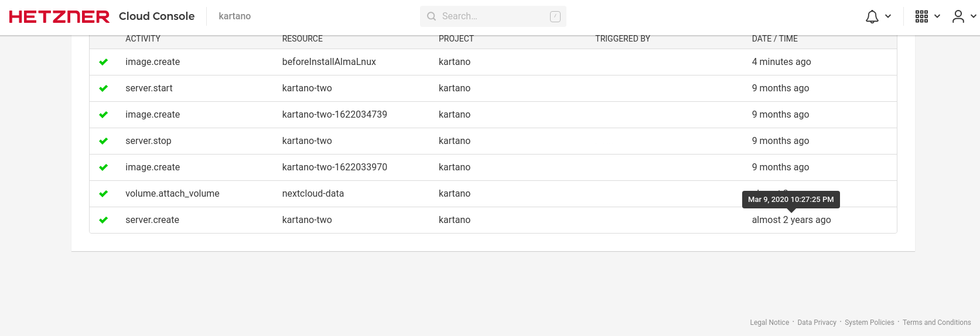Open the Legal Notice link
This screenshot has height=336, width=980.
point(769,323)
